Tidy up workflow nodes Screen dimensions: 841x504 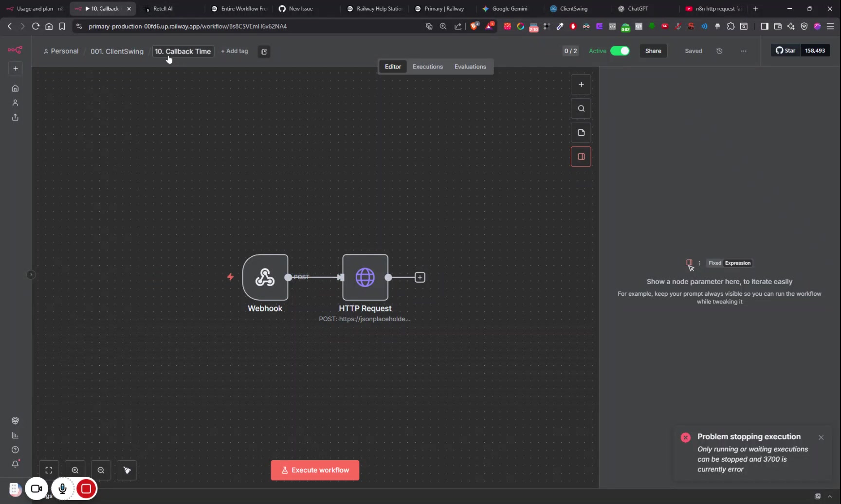[x=127, y=470]
